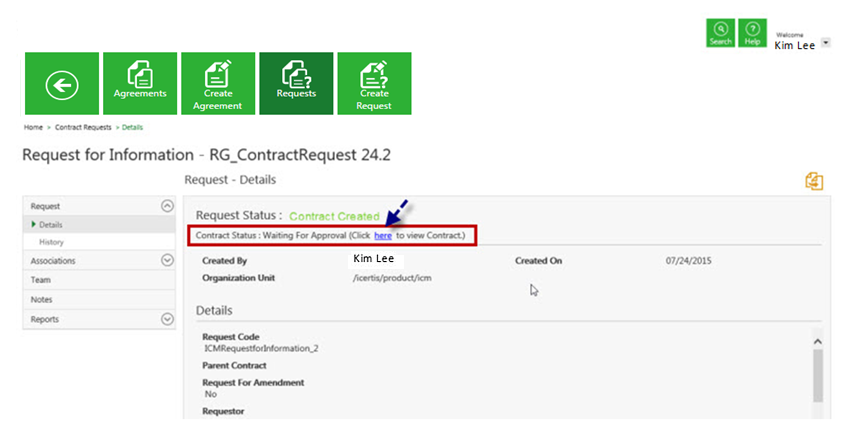The height and width of the screenshot is (438, 850).
Task: Click the back arrow tile
Action: [62, 86]
